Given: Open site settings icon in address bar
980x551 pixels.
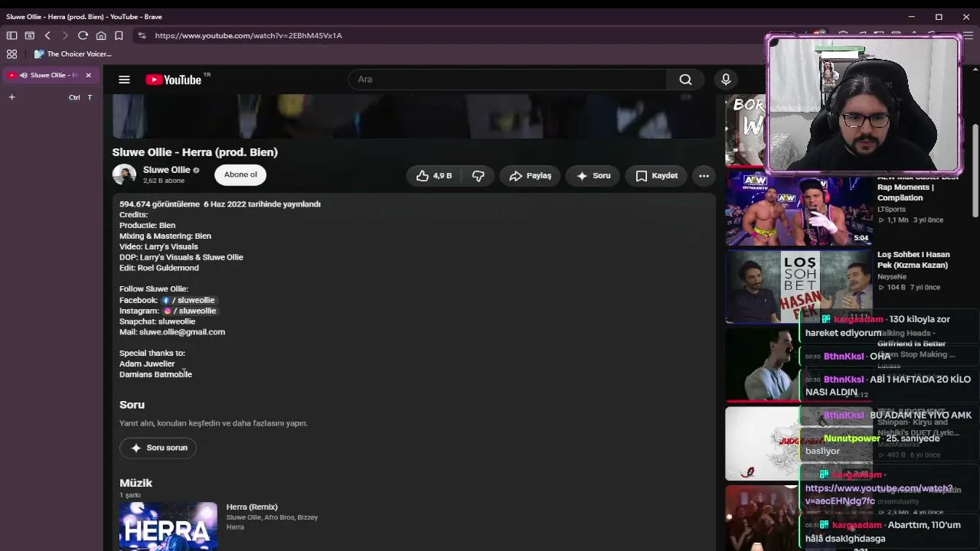Looking at the screenshot, I should 142,35.
